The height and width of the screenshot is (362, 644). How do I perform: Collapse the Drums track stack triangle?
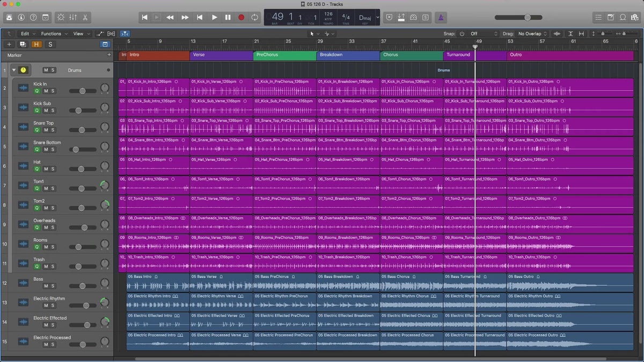(14, 70)
